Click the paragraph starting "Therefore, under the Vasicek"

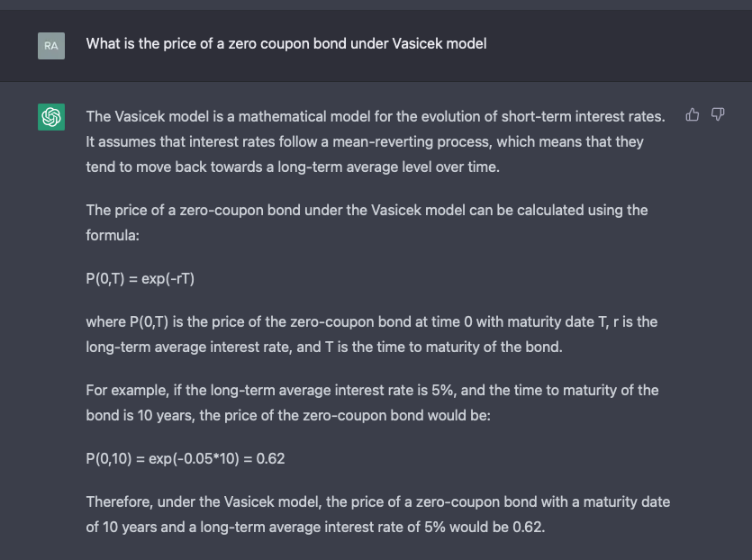(377, 514)
